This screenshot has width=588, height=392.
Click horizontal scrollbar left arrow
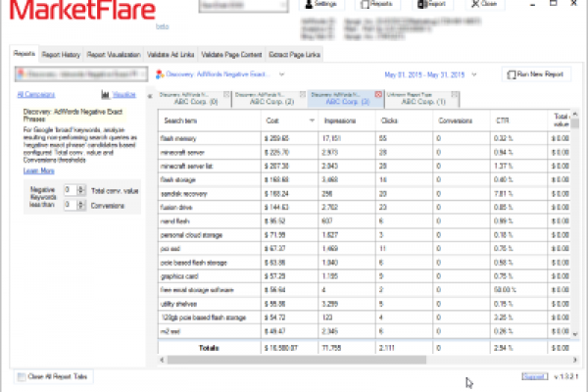pyautogui.click(x=162, y=360)
